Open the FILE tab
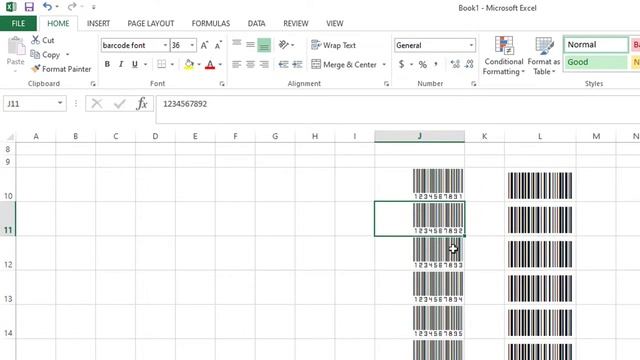Image resolution: width=640 pixels, height=360 pixels. 18,23
